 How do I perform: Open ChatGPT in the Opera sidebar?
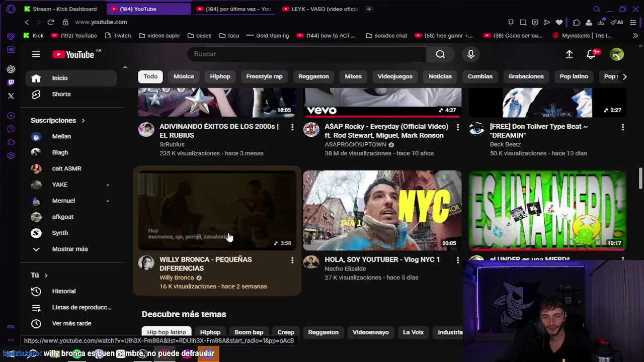tap(11, 69)
